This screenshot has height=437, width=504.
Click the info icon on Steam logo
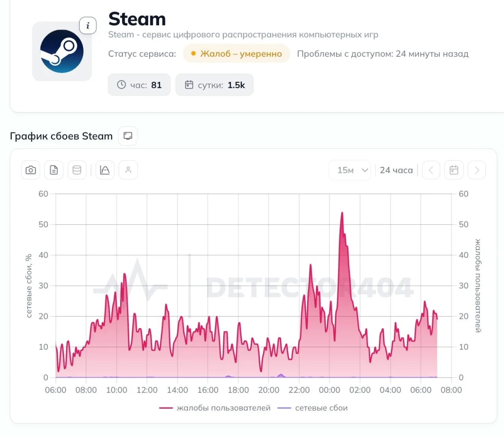88,26
